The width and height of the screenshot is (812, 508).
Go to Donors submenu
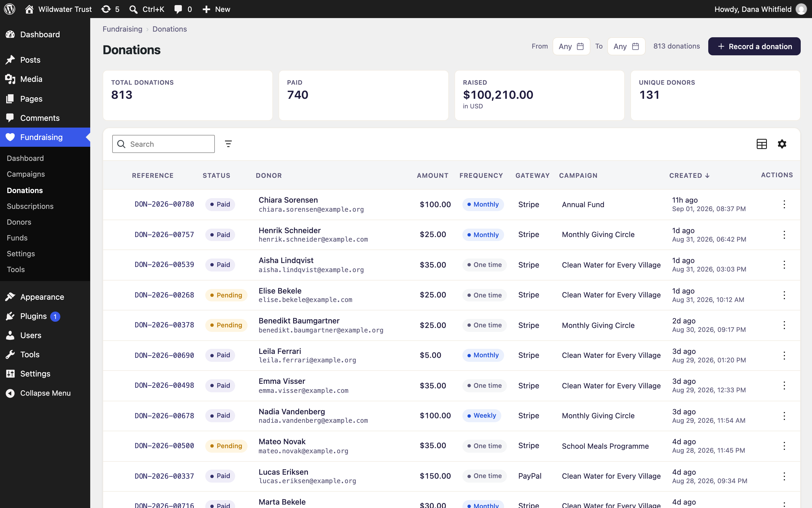point(19,222)
